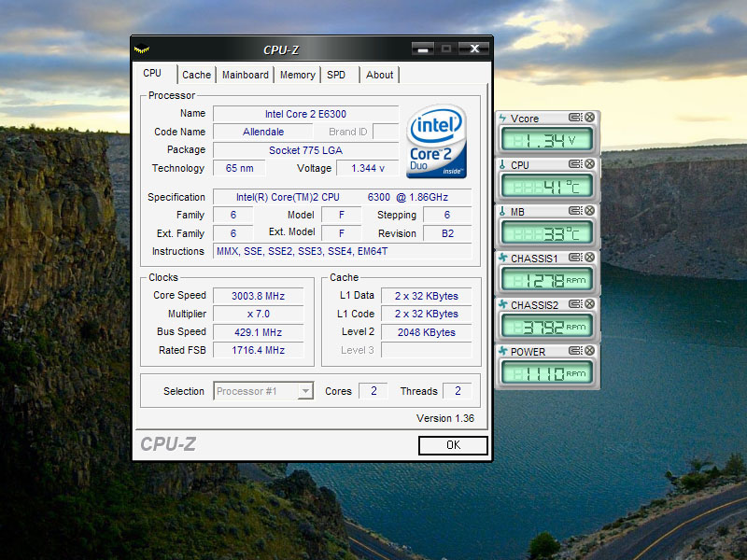Click the settings icon on Vcore widget

pyautogui.click(x=575, y=118)
